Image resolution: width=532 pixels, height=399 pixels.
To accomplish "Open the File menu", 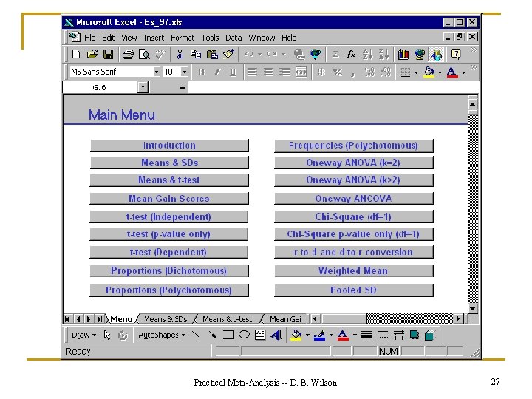I will click(90, 38).
